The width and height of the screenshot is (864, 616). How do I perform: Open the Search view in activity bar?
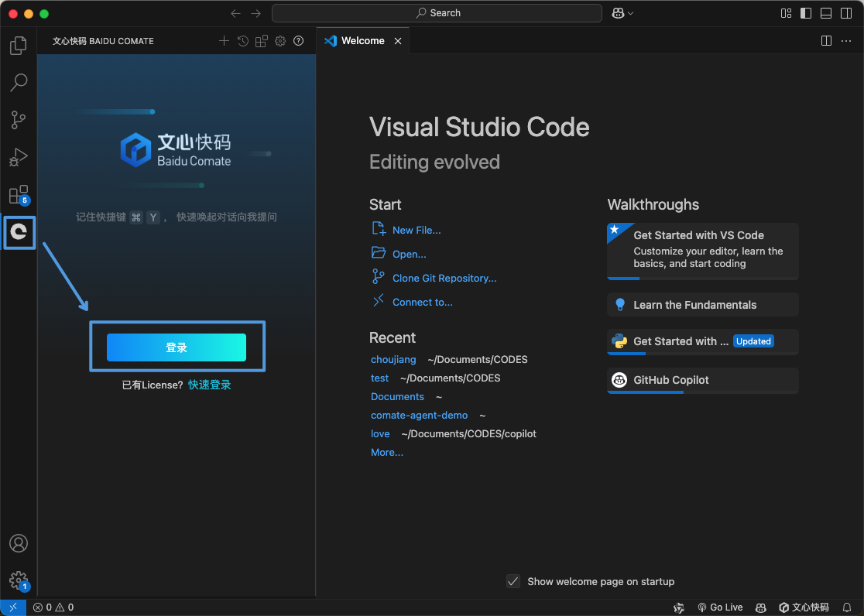(x=18, y=82)
